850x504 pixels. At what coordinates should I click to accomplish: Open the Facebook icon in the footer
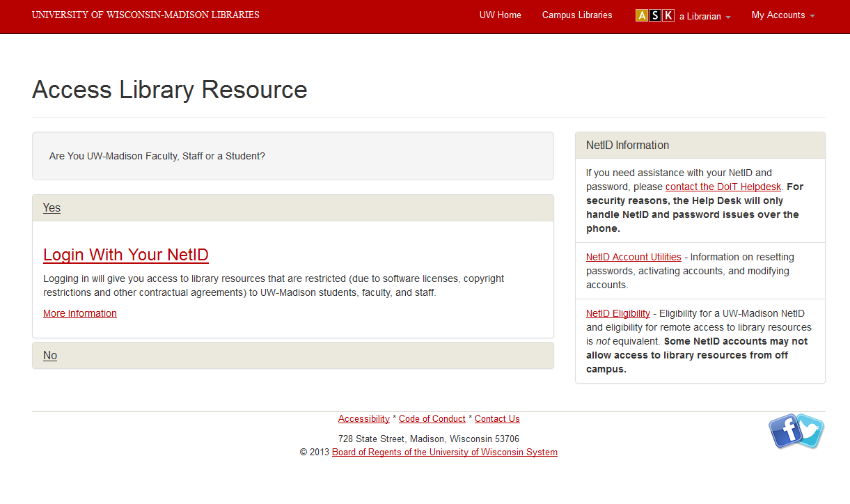point(785,432)
